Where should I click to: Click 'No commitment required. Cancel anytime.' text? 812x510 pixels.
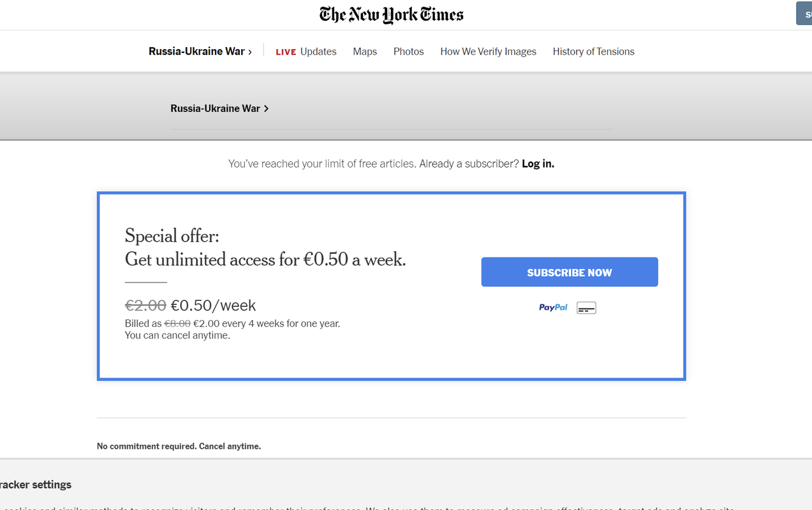coord(179,446)
